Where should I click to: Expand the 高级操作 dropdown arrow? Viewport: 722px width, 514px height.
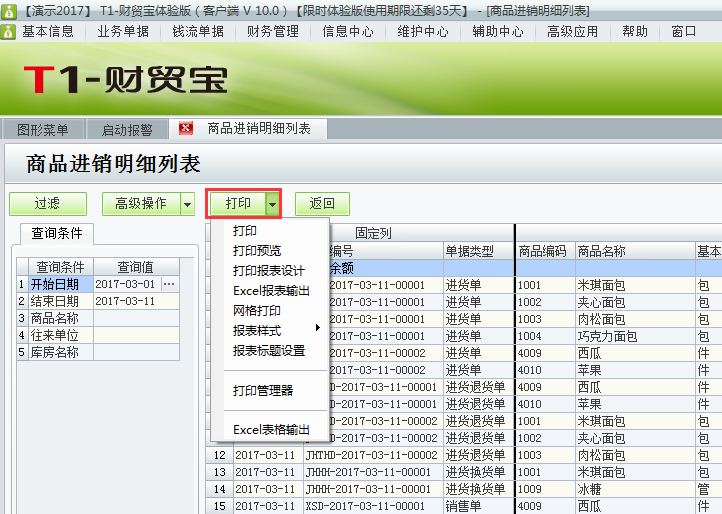187,204
